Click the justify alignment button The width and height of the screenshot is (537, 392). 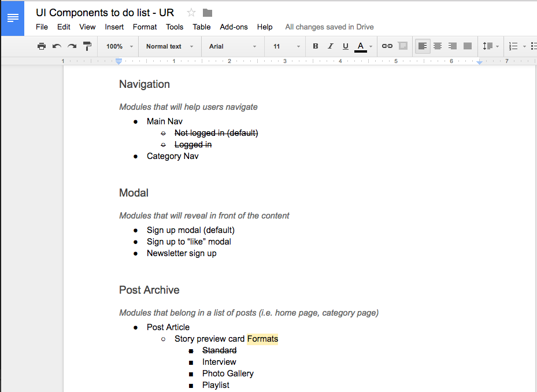coord(468,46)
